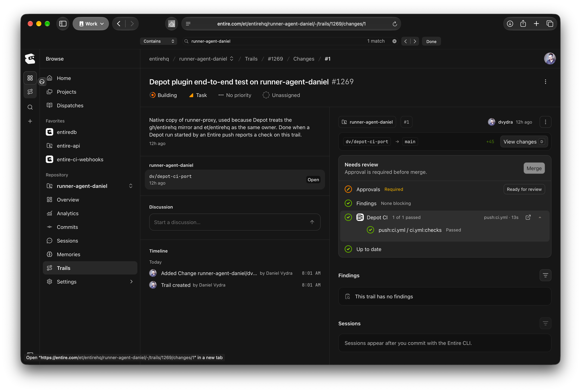Click the user avatar at top right

click(x=550, y=59)
